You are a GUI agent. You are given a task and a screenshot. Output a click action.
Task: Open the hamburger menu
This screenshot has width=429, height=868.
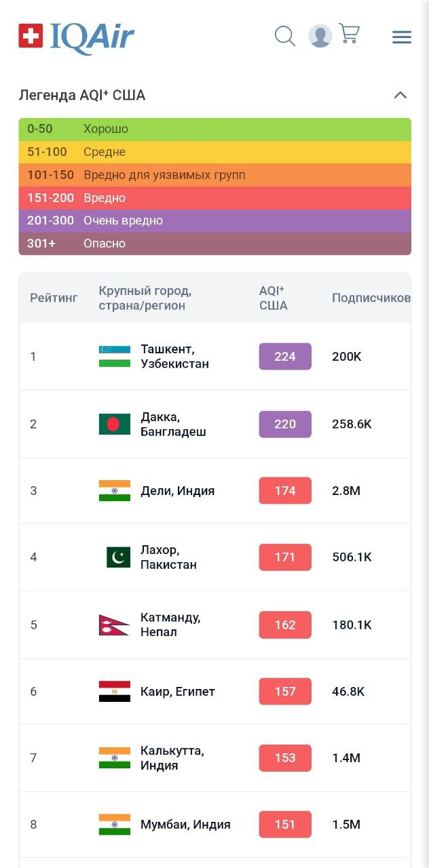point(402,37)
